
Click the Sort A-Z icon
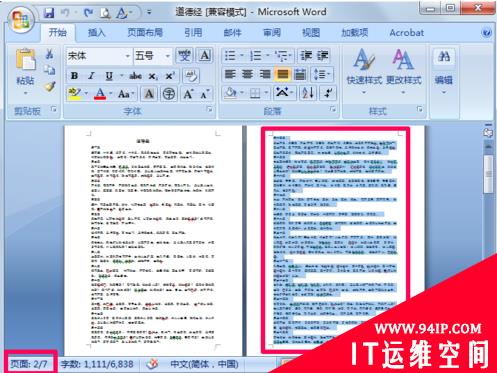coord(308,93)
